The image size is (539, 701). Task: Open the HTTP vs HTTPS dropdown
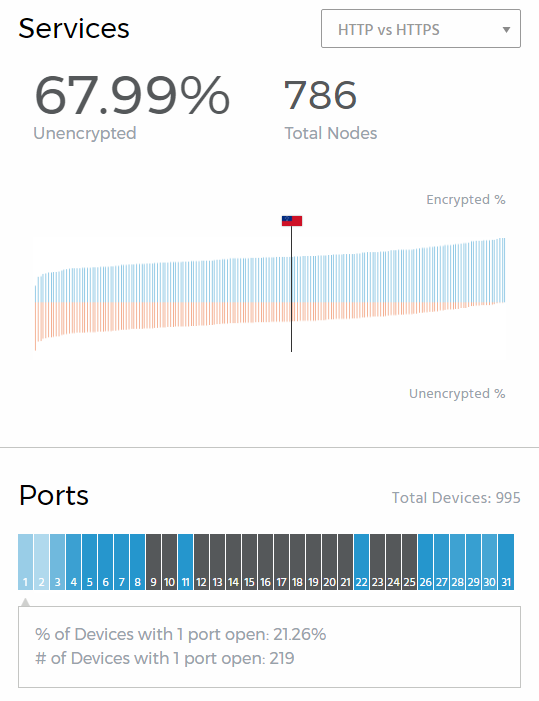pyautogui.click(x=421, y=29)
